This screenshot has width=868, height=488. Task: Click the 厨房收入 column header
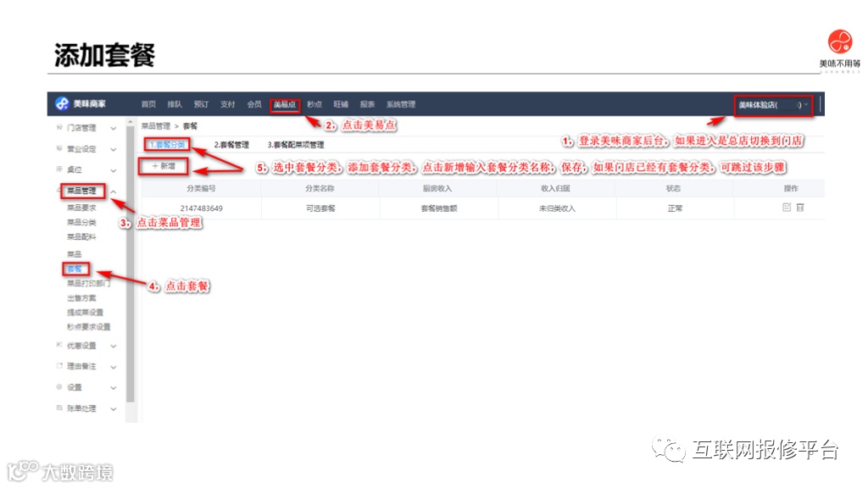click(437, 188)
